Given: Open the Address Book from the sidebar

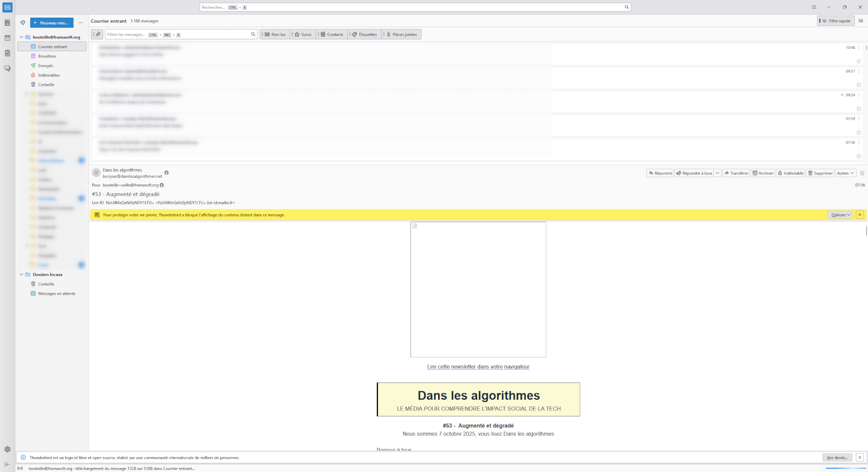Looking at the screenshot, I should tap(7, 23).
